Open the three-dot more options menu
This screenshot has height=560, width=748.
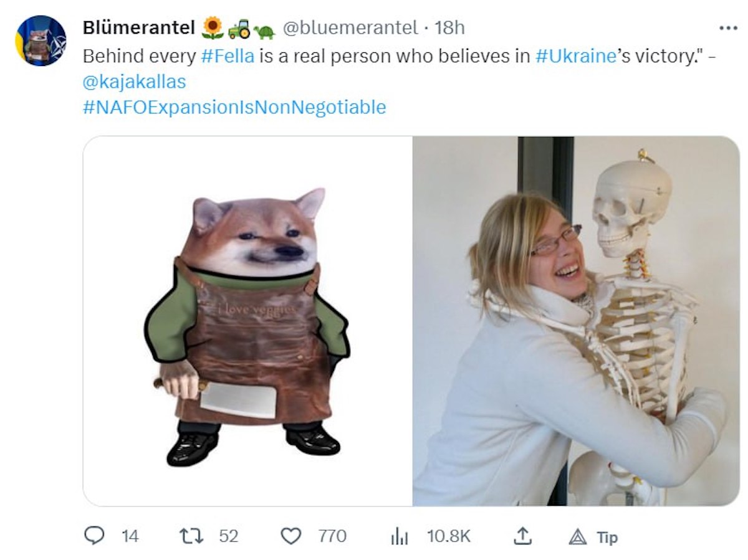[x=727, y=28]
